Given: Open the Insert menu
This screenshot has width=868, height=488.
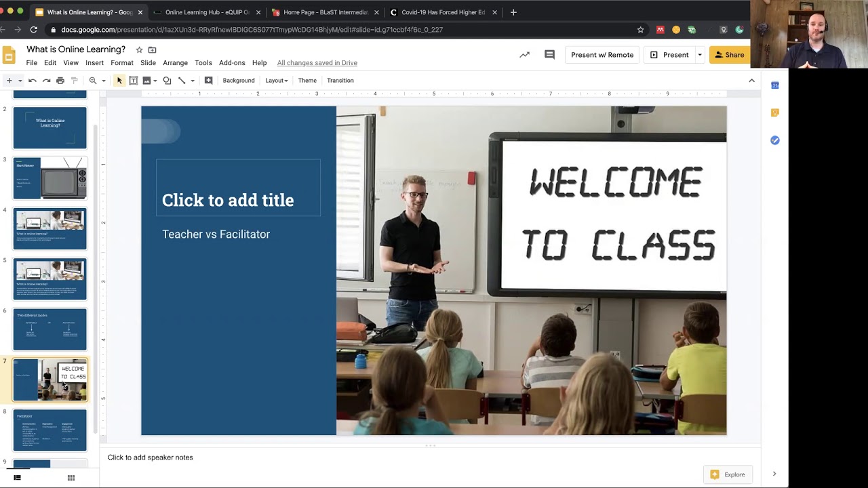Looking at the screenshot, I should click(x=95, y=63).
